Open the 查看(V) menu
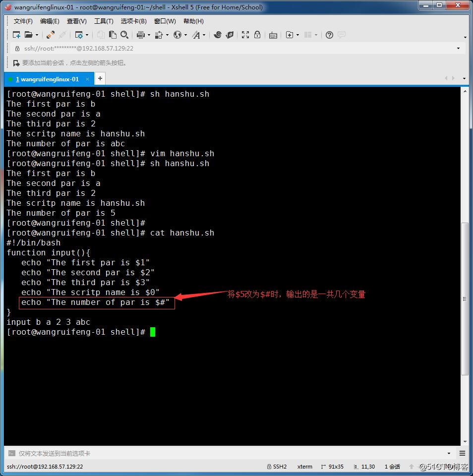 pos(76,21)
